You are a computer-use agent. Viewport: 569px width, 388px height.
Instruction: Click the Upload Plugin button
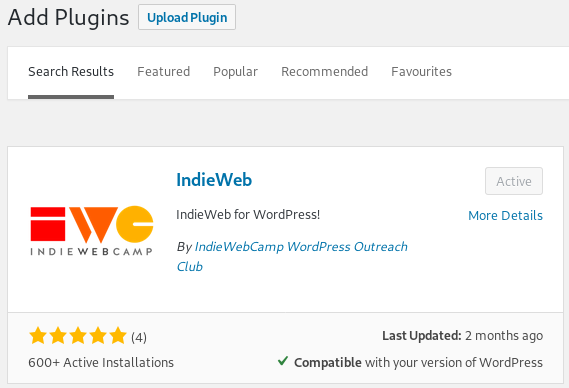pyautogui.click(x=187, y=17)
